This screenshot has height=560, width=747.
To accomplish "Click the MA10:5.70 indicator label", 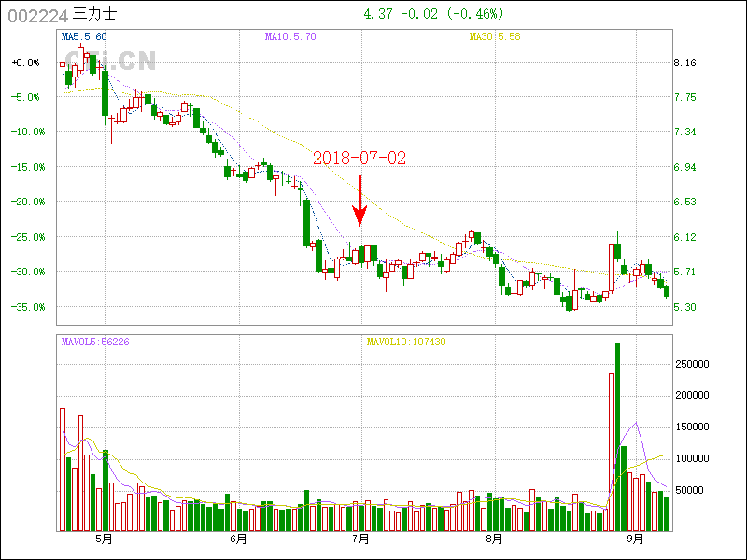I will [x=290, y=36].
